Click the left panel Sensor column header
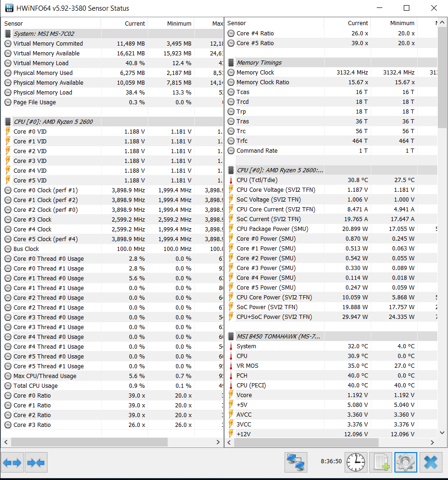 [51, 24]
